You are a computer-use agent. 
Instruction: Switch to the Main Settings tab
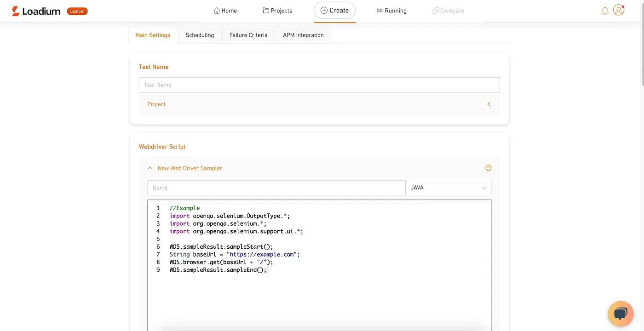pyautogui.click(x=153, y=35)
